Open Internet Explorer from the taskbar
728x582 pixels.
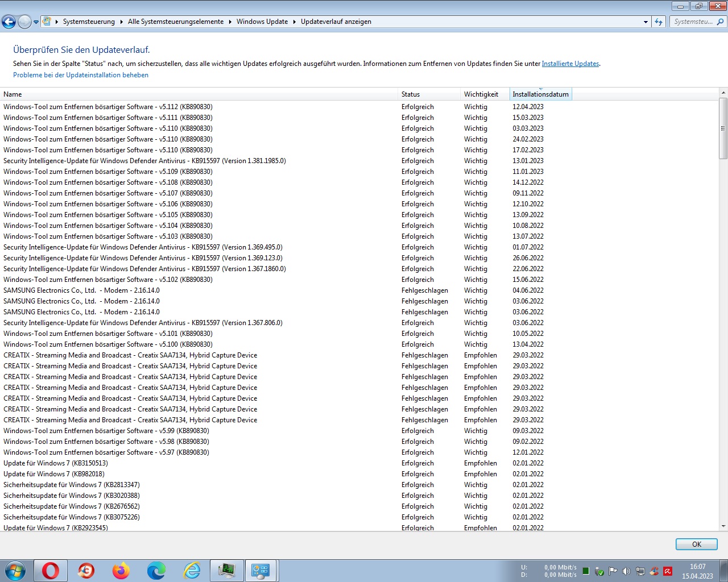pos(192,570)
